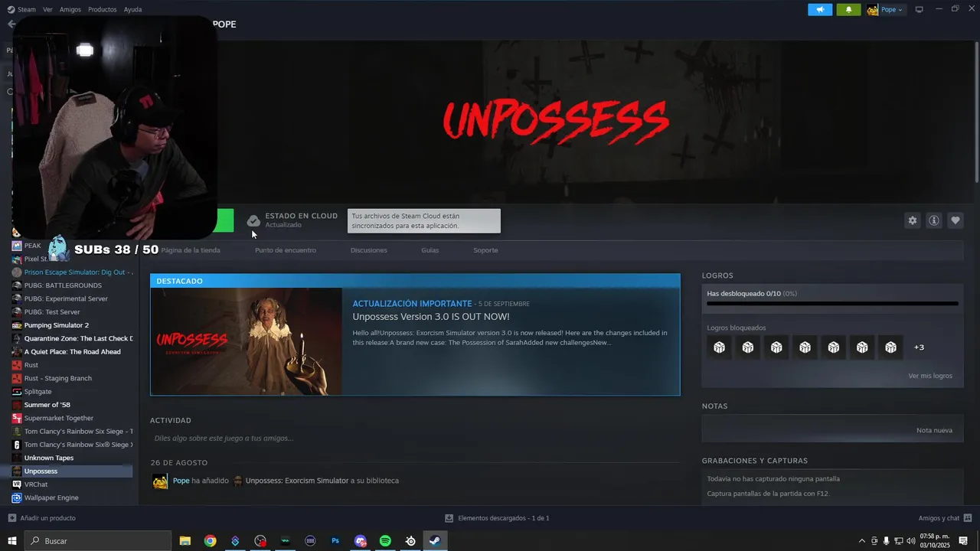Open the Windows Start menu
The width and height of the screenshot is (980, 551).
click(11, 541)
